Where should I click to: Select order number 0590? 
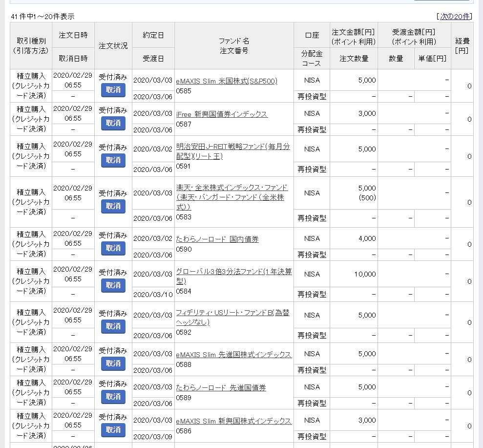click(184, 249)
